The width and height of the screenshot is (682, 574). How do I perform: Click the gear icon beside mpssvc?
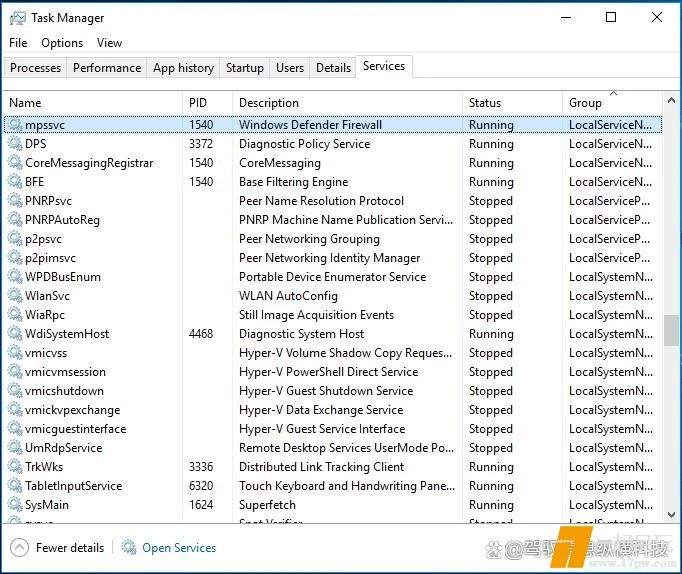click(x=15, y=125)
